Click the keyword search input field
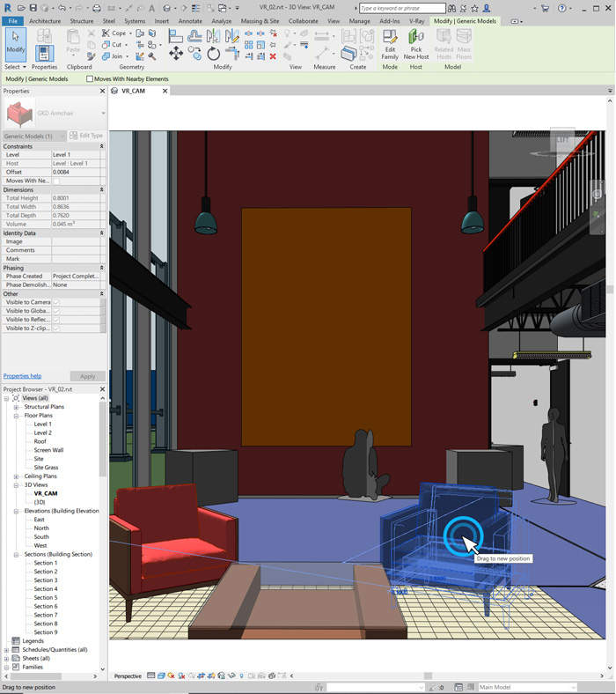This screenshot has height=694, width=616. (x=401, y=8)
